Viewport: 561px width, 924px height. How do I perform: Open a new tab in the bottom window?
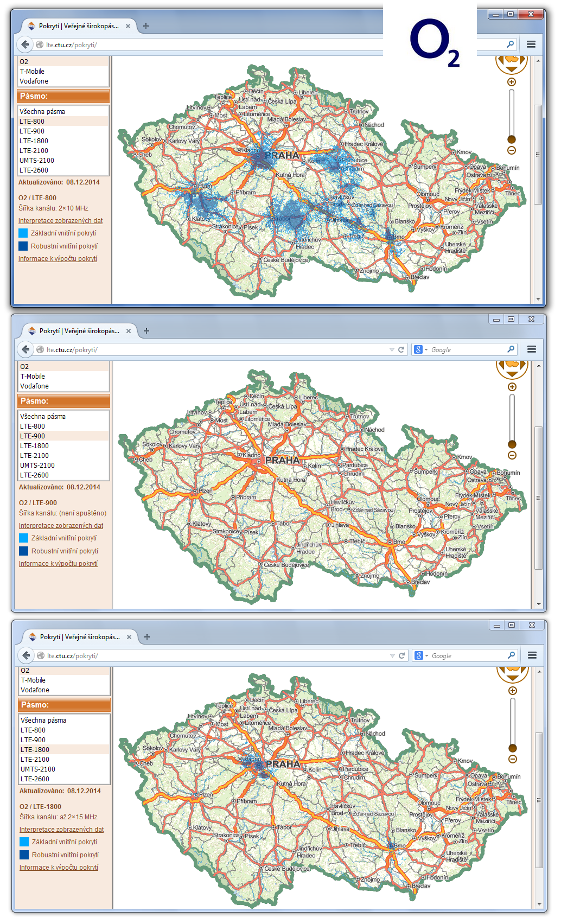coord(147,636)
